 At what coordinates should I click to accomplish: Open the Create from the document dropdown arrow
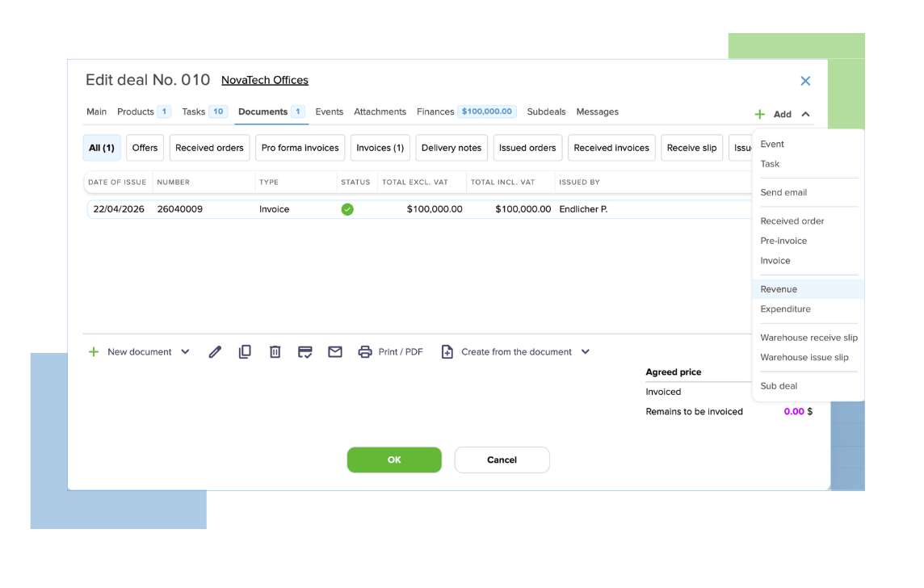point(588,351)
